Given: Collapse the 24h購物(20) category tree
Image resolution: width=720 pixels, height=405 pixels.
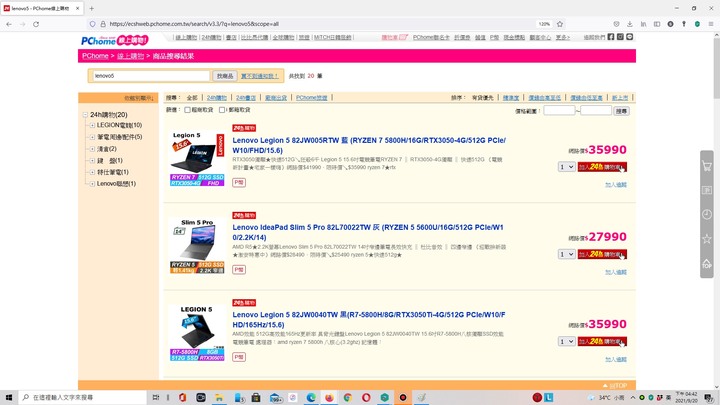Looking at the screenshot, I should pyautogui.click(x=85, y=115).
